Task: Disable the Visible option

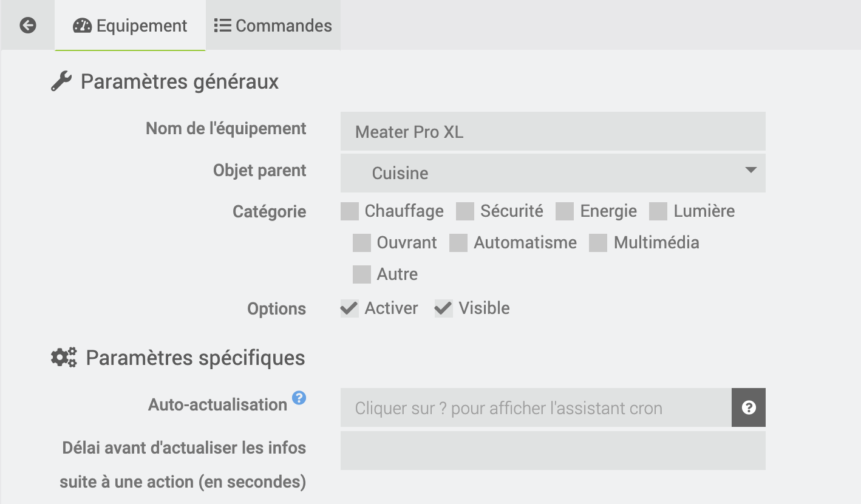Action: [x=443, y=308]
